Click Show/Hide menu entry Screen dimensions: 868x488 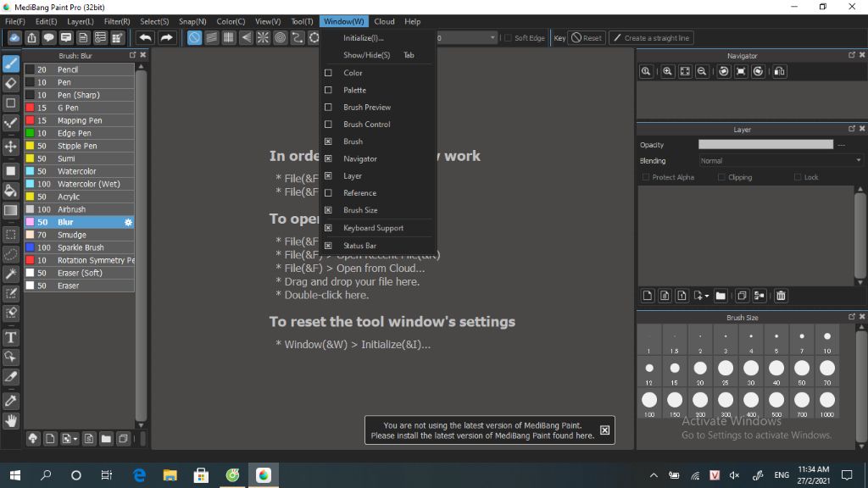click(x=366, y=55)
